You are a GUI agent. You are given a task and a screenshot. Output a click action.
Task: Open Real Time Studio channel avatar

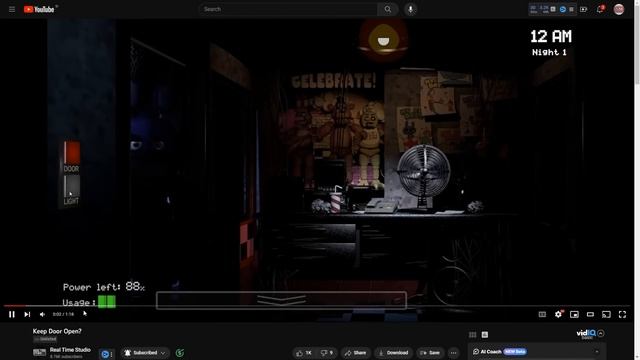click(x=40, y=353)
